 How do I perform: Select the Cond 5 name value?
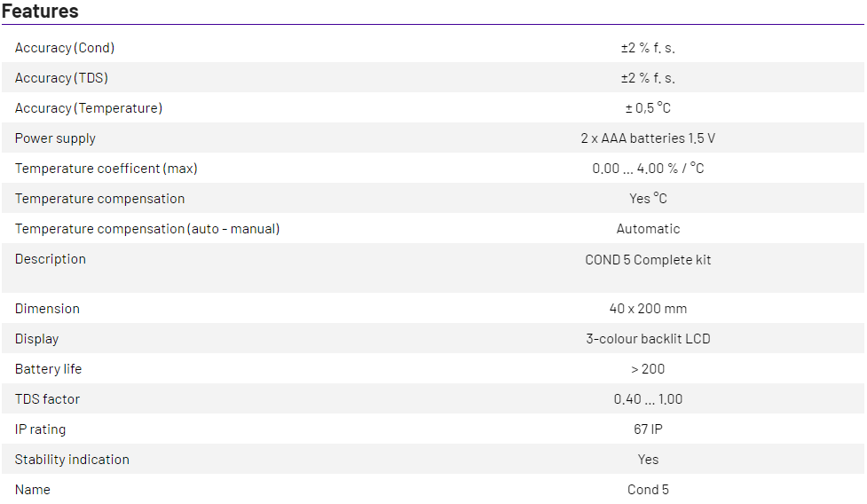pyautogui.click(x=648, y=490)
